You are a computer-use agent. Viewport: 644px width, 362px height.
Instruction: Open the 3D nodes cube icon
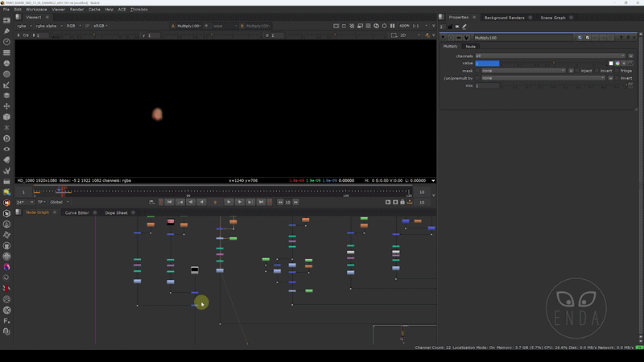pos(6,117)
